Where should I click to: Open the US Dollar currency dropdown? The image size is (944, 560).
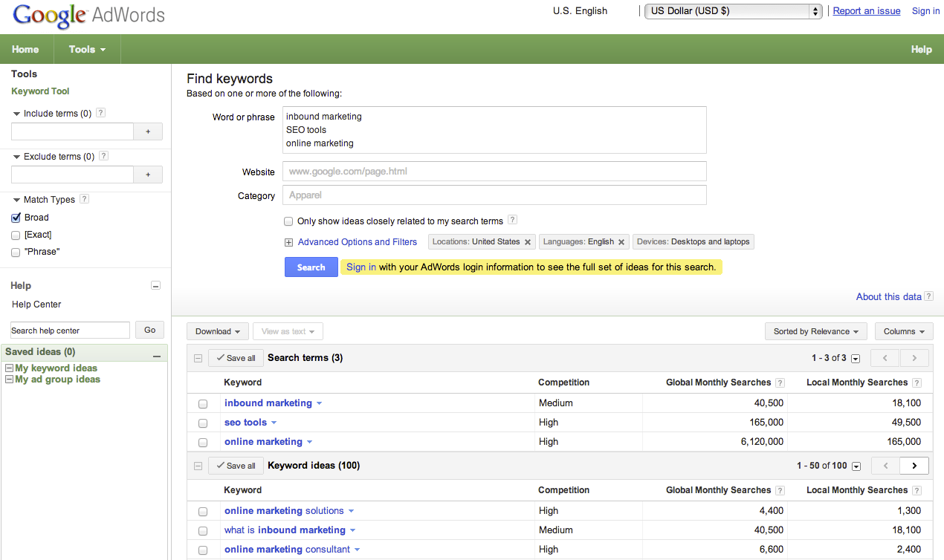733,11
